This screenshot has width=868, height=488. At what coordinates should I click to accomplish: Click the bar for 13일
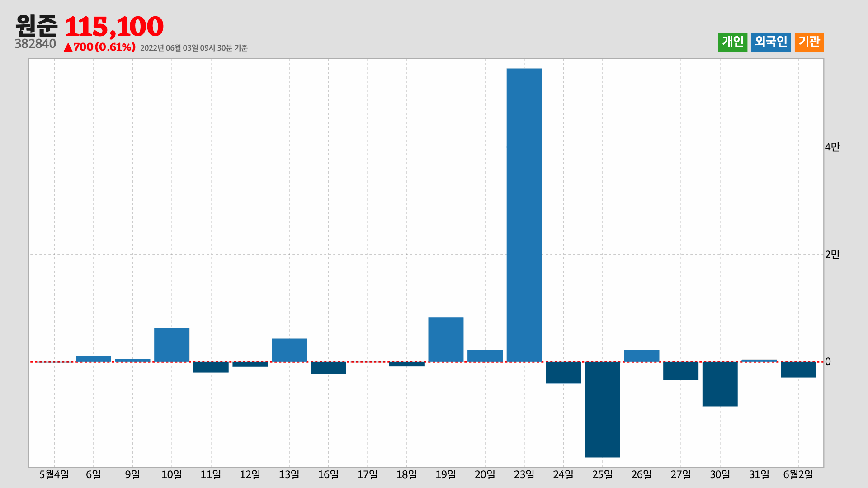(289, 350)
